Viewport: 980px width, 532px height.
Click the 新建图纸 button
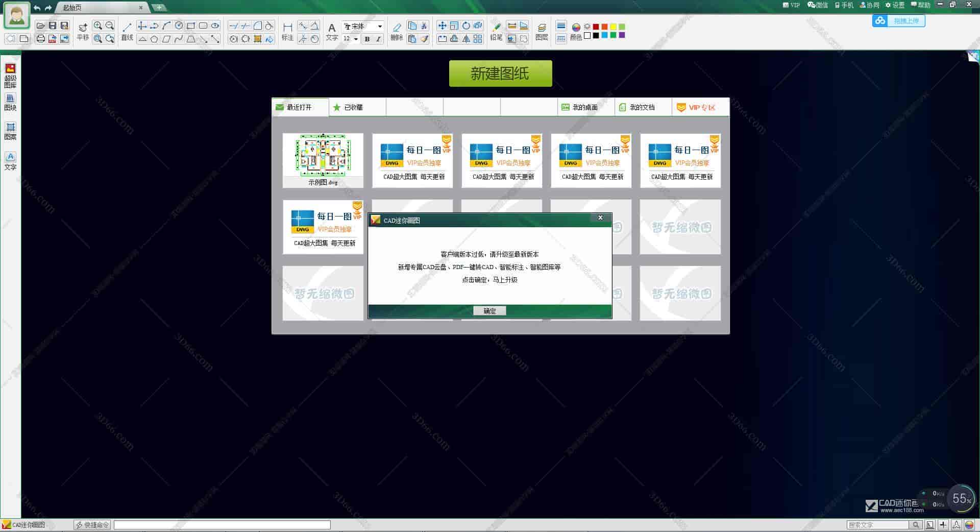pos(500,72)
